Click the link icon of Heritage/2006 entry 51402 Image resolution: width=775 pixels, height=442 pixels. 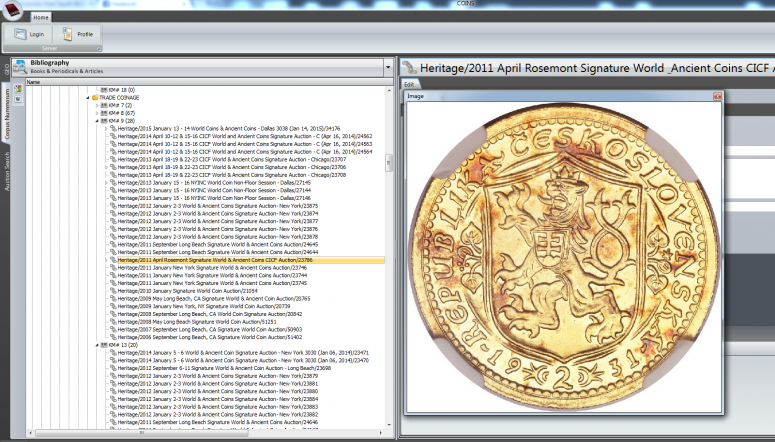[113, 337]
